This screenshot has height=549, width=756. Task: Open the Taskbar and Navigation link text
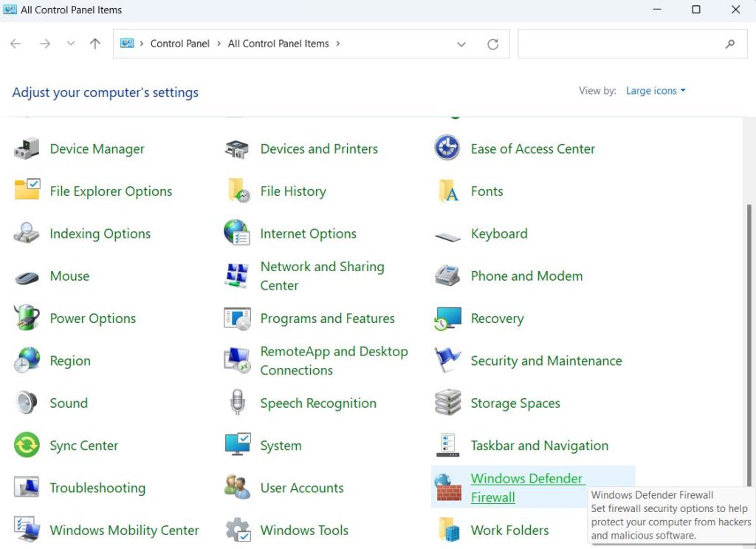pyautogui.click(x=540, y=446)
